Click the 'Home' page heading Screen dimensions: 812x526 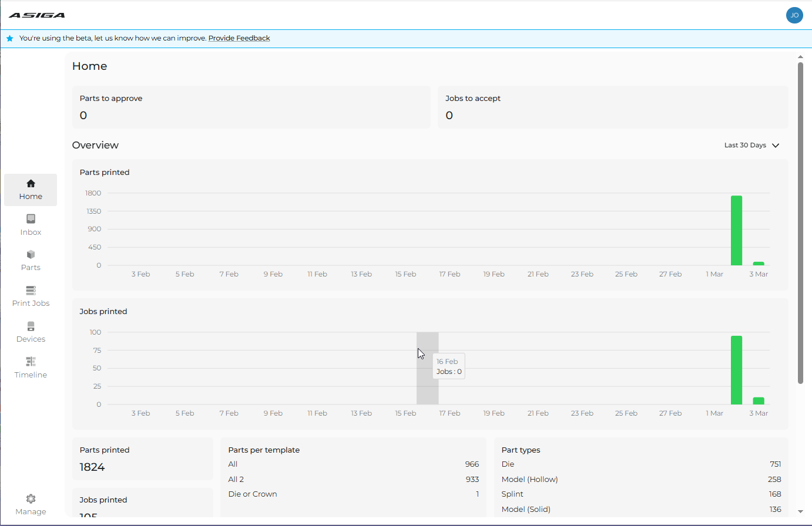click(89, 66)
